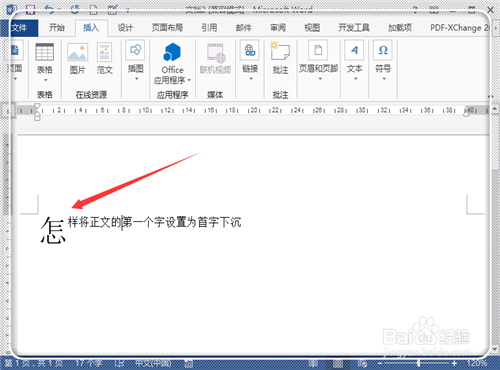This screenshot has height=370, width=500.
Task: Click the Word application icon in title bar
Action: point(11,9)
